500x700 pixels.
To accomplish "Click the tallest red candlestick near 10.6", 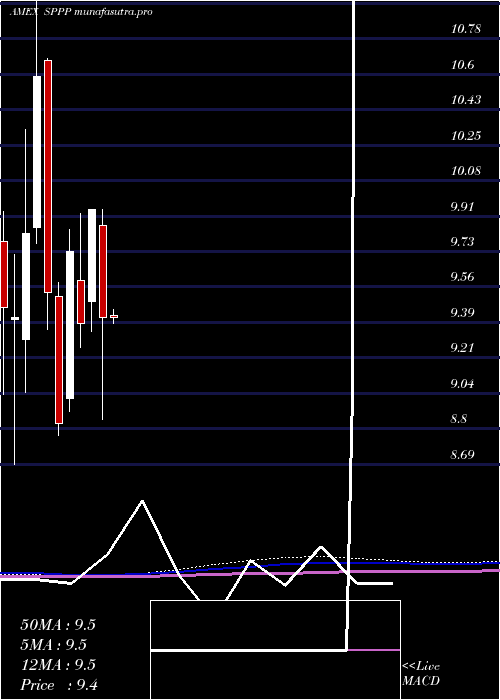I will click(48, 176).
